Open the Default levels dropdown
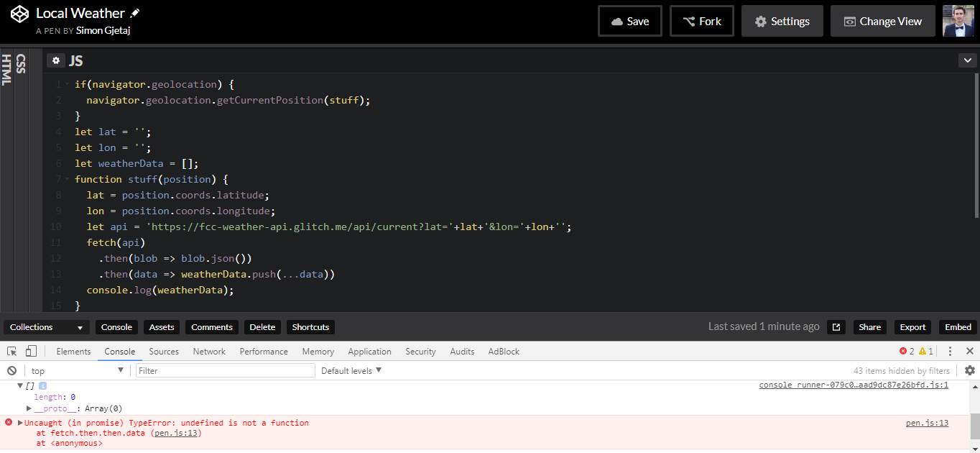980x453 pixels. pyautogui.click(x=351, y=371)
